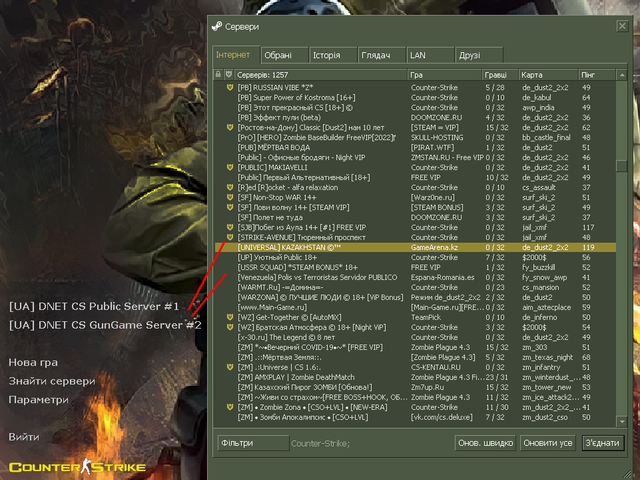Select [PrO] [HERO] Zombie BaseBuilder row
Screen dimensions: 640x480
[415, 138]
